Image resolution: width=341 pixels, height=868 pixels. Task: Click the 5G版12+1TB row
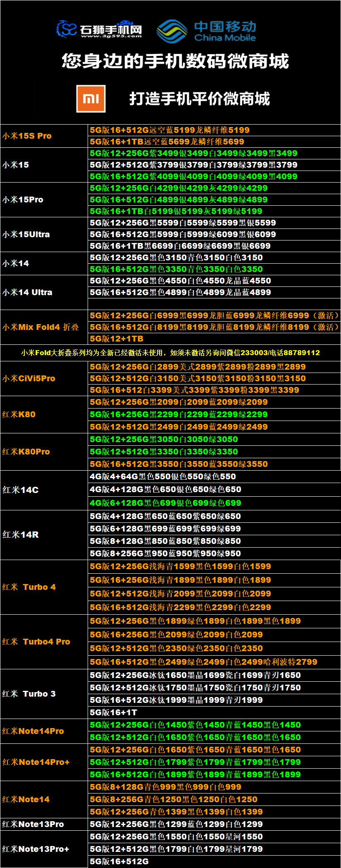pos(215,339)
